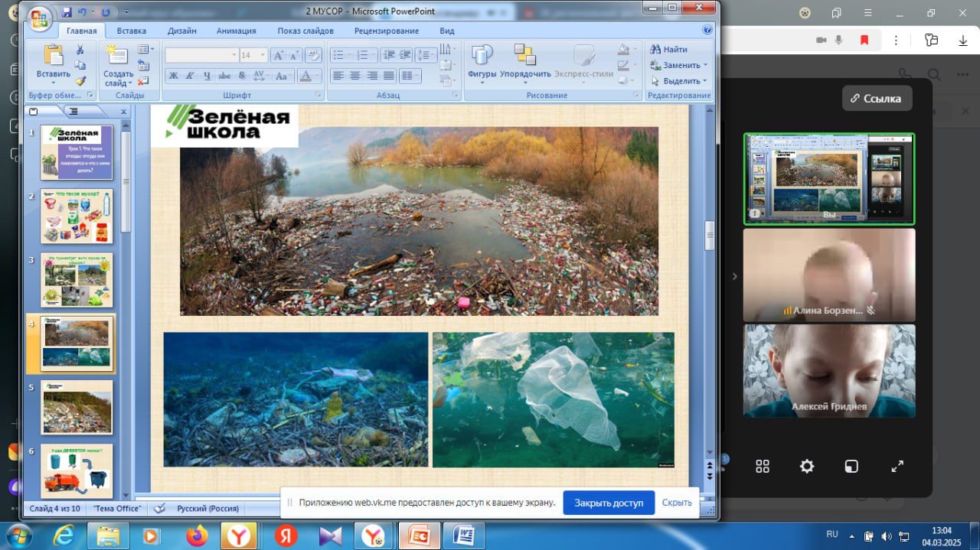Image resolution: width=980 pixels, height=550 pixels.
Task: Open downloads arrow in the browser
Action: [962, 41]
